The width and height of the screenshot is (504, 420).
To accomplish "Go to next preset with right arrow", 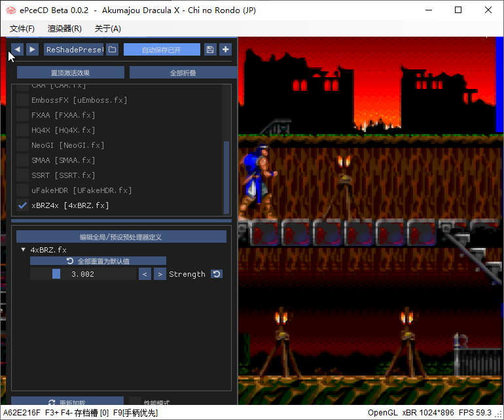I will 32,50.
